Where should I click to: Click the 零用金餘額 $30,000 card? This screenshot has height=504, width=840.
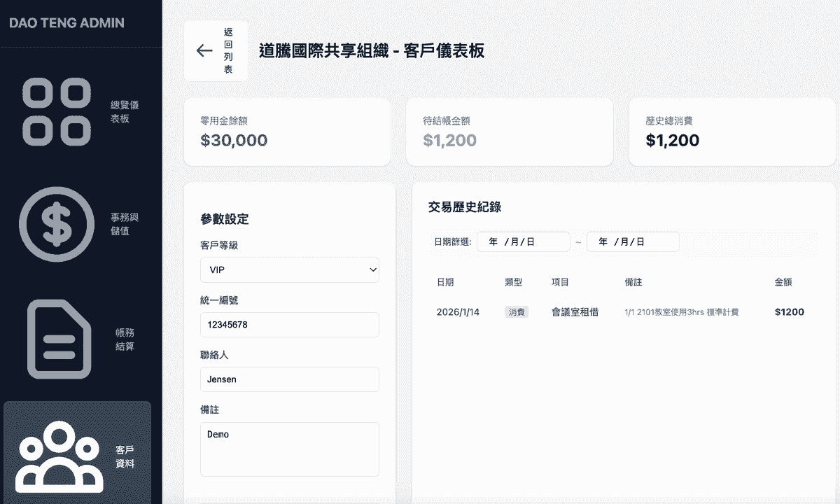[287, 132]
